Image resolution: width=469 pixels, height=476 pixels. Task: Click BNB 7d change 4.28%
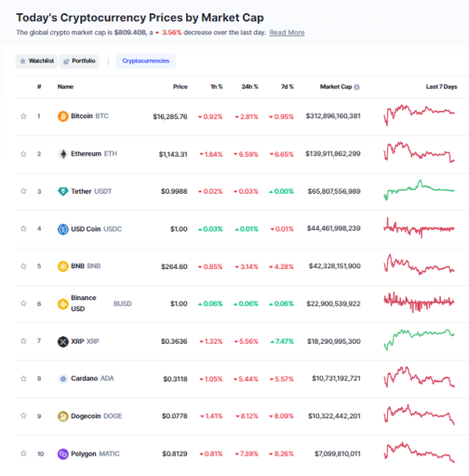(x=281, y=267)
